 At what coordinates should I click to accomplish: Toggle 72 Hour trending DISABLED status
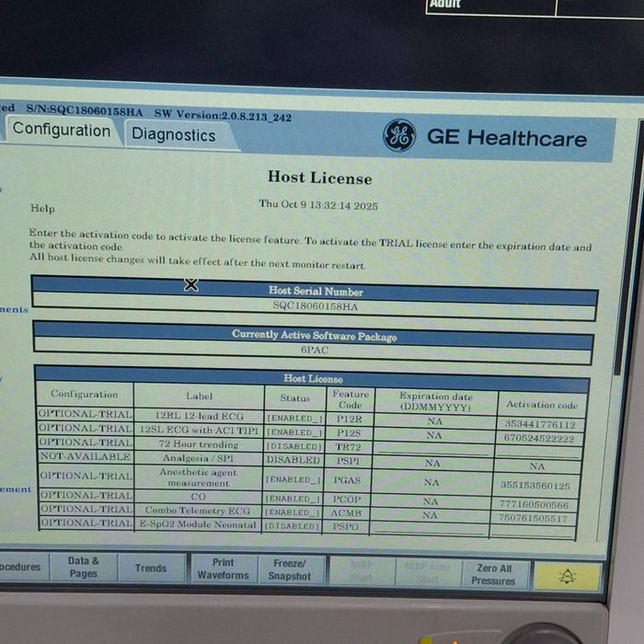point(294,446)
